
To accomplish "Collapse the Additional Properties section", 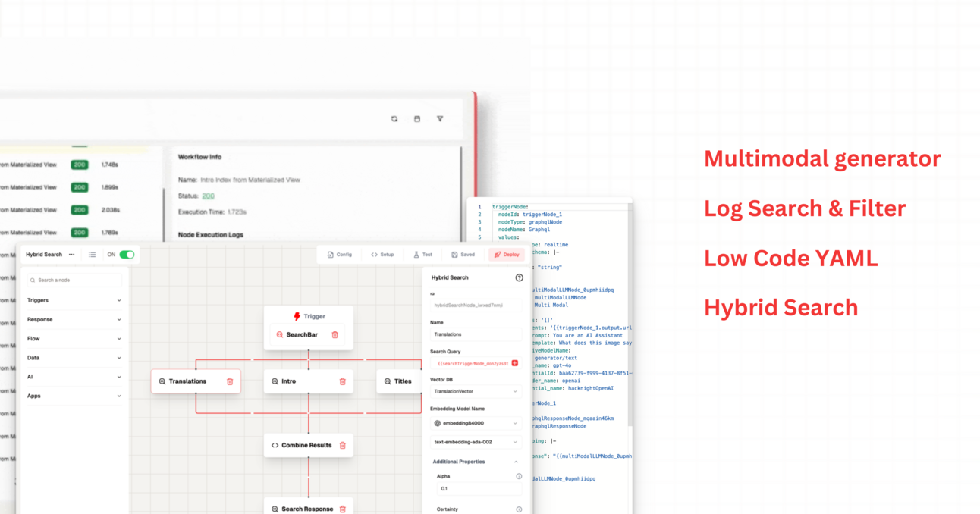I will click(x=515, y=460).
